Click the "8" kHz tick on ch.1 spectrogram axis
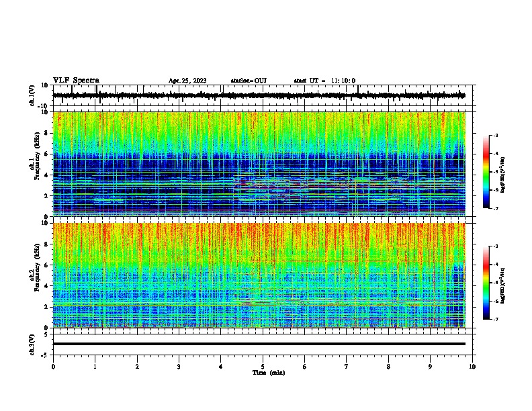532x411 pixels. [x=46, y=133]
